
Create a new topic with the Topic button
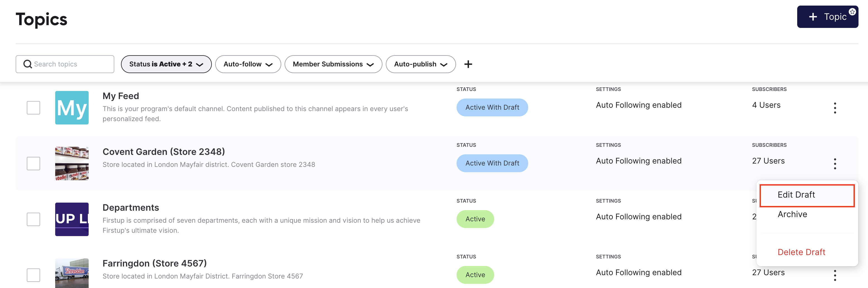pyautogui.click(x=827, y=17)
